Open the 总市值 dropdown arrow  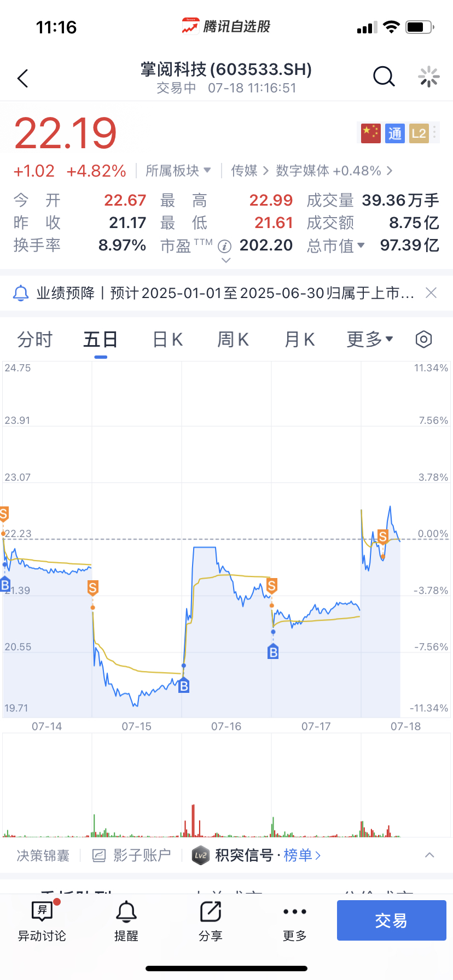coord(361,246)
